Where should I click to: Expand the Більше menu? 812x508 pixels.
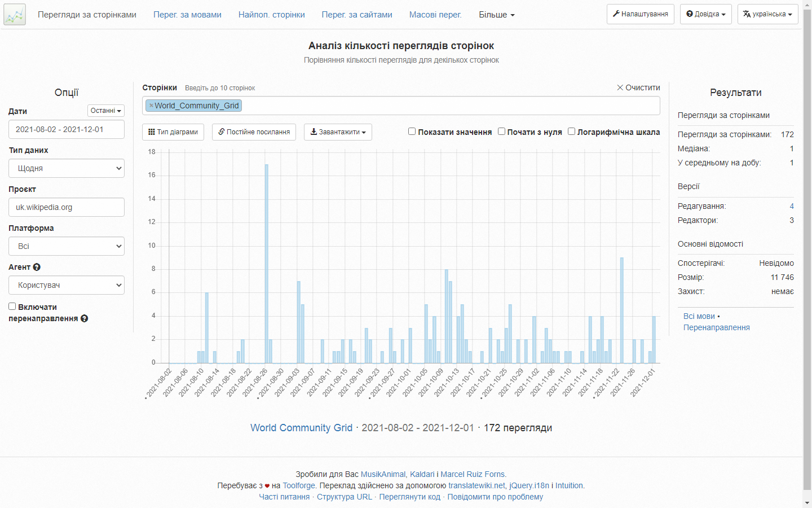point(497,15)
